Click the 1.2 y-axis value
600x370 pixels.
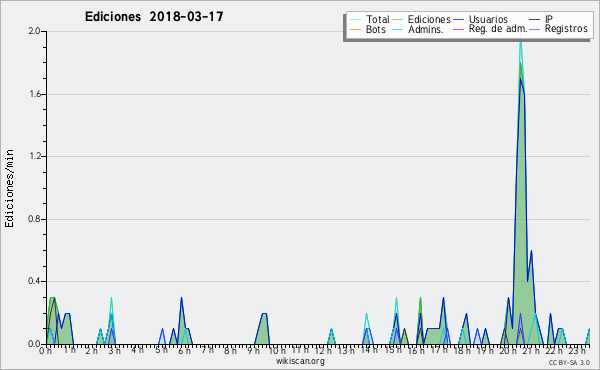34,156
